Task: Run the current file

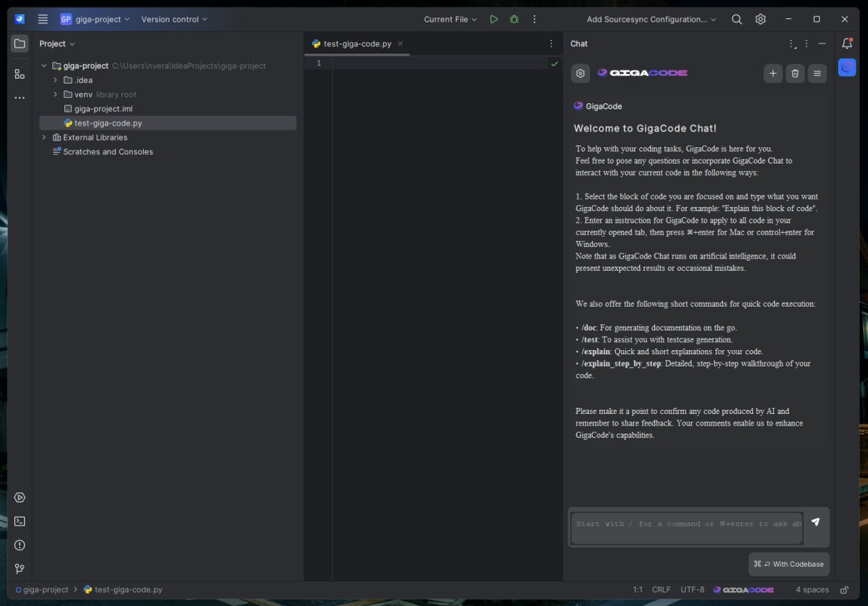Action: coord(494,19)
